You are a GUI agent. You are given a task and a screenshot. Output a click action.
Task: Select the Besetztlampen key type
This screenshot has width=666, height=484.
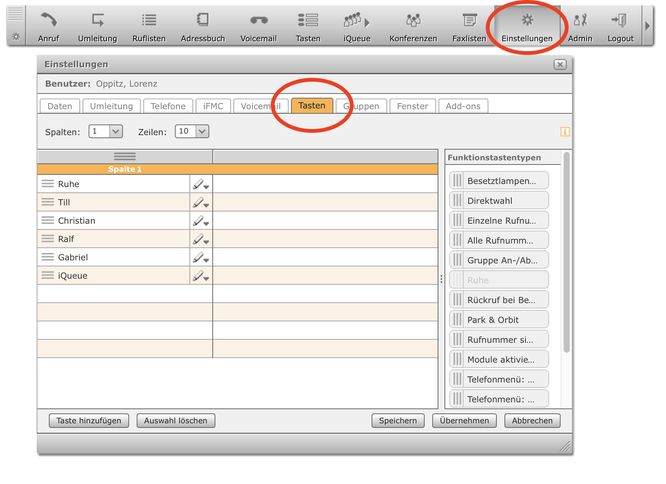pos(499,180)
